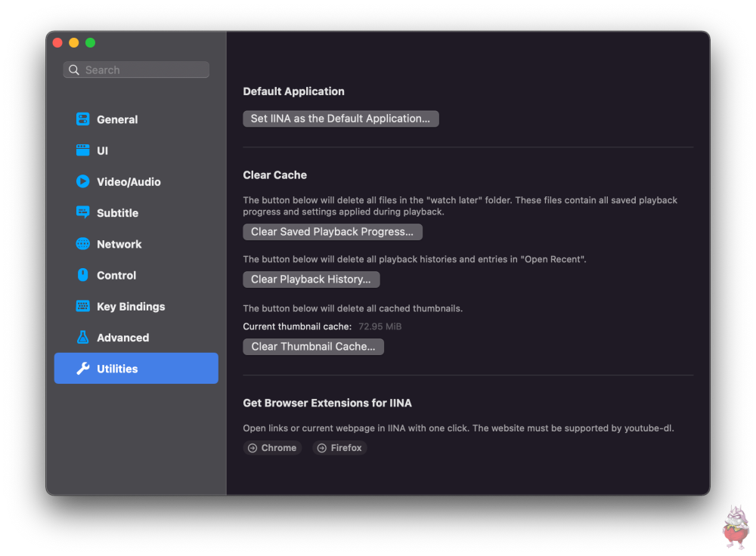The width and height of the screenshot is (756, 556).
Task: Show Key Bindings label
Action: pos(131,307)
